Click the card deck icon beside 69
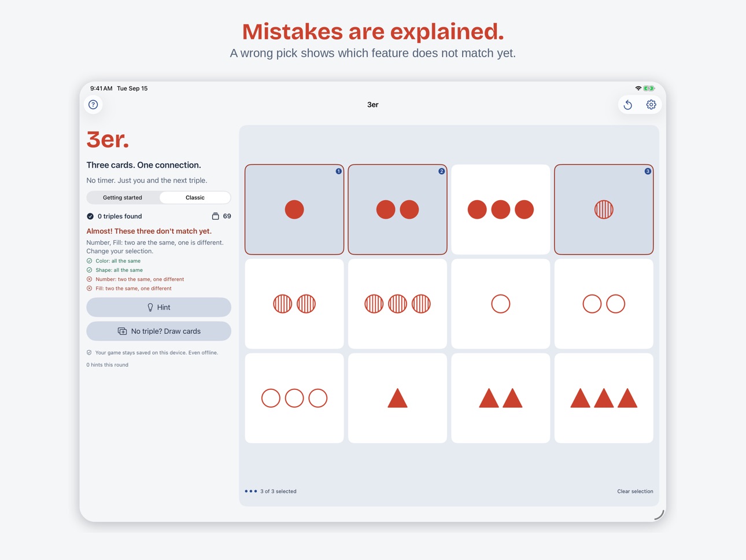Viewport: 746px width, 560px height. (215, 216)
